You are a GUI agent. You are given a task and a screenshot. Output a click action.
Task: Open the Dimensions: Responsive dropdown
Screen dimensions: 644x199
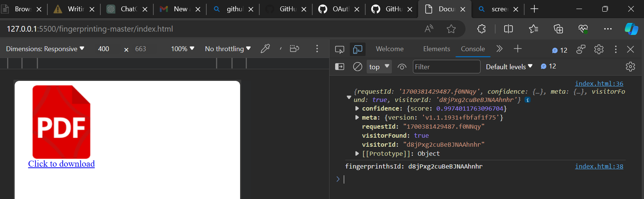point(45,49)
